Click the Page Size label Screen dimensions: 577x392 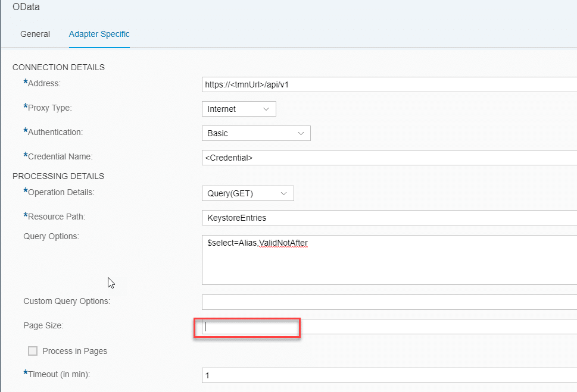43,325
